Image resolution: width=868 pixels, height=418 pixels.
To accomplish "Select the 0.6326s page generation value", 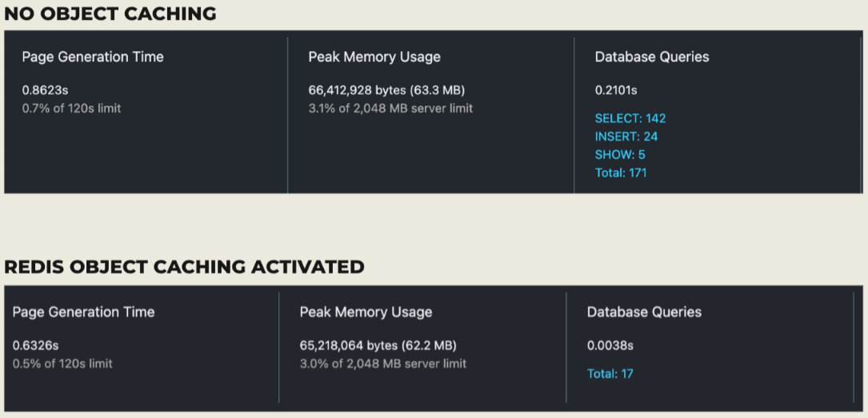I will (35, 345).
